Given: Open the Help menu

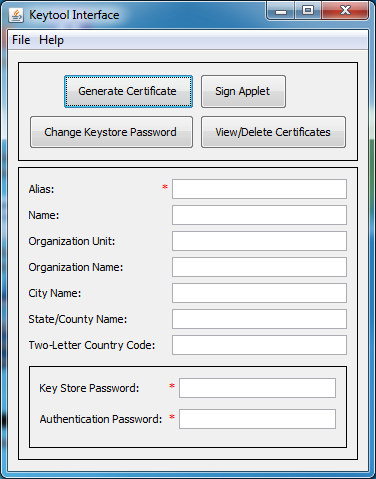Looking at the screenshot, I should (x=51, y=40).
